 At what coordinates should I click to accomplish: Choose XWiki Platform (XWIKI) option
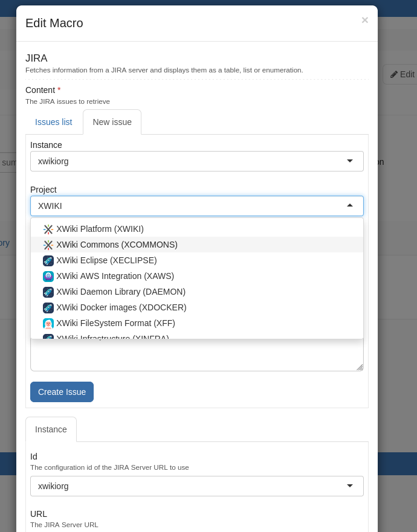click(x=197, y=229)
